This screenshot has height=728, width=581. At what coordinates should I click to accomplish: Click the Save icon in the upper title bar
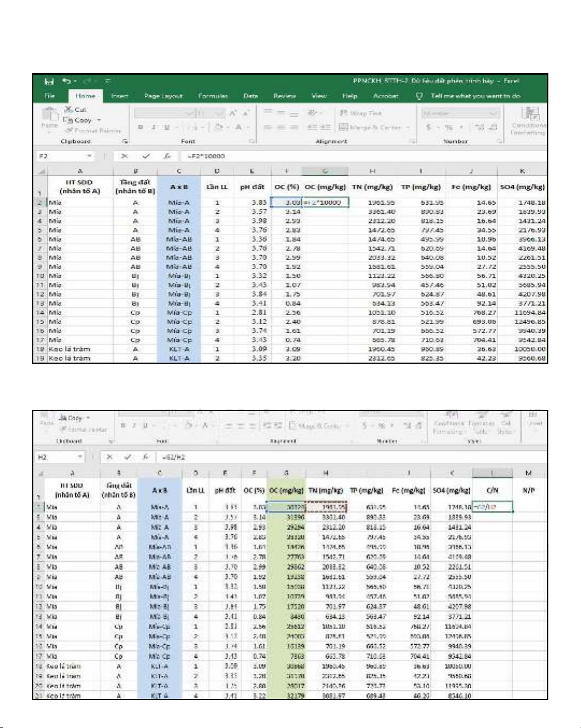pos(49,81)
